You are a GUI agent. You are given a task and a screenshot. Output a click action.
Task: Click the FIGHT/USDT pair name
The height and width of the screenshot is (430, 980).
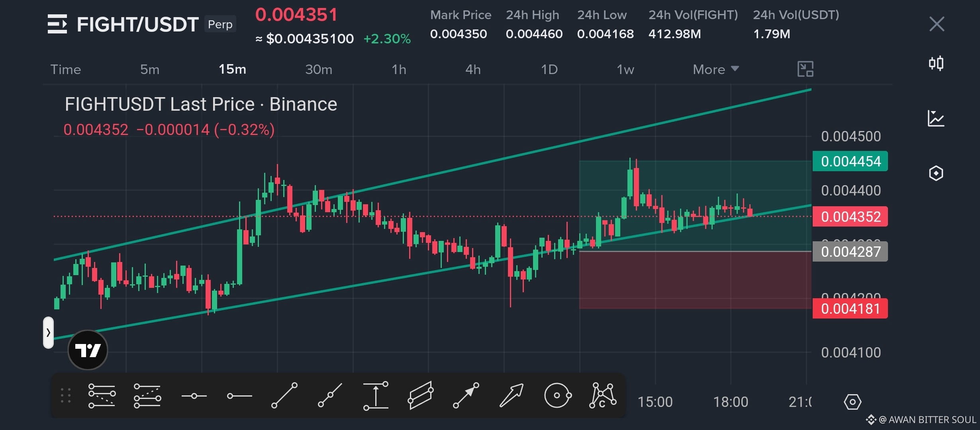(x=137, y=24)
